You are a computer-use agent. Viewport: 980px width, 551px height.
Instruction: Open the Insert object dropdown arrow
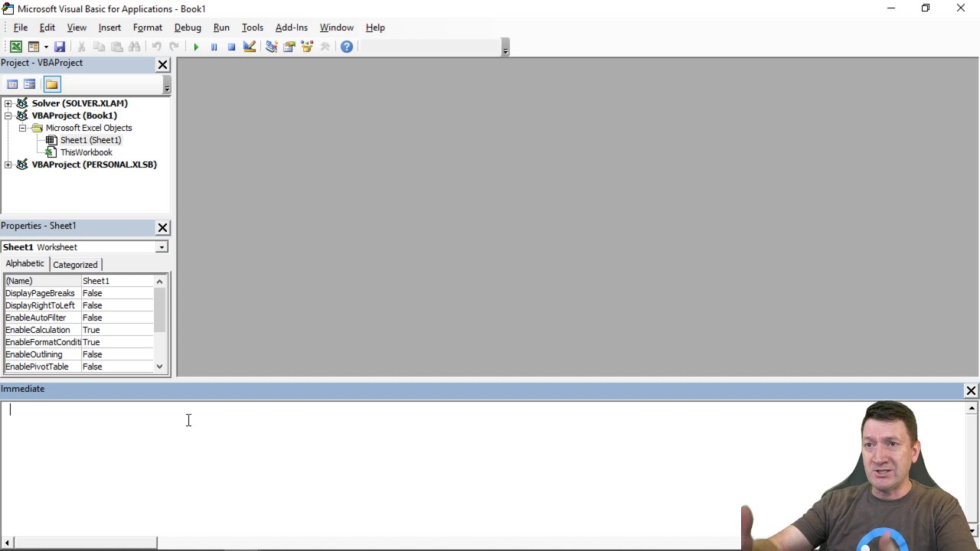46,47
